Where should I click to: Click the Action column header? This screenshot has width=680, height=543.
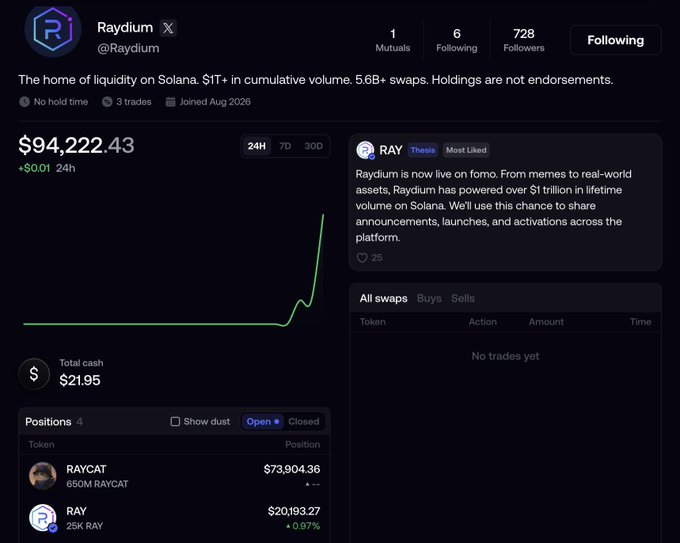pos(483,322)
